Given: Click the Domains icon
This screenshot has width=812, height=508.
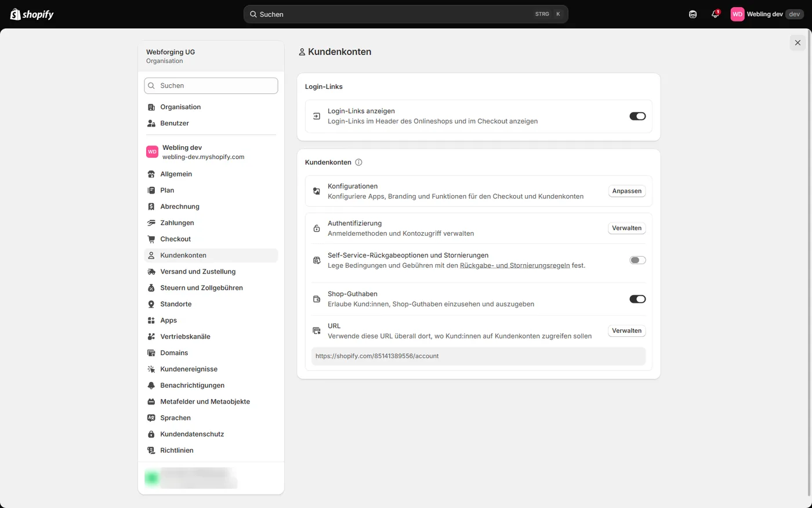Looking at the screenshot, I should (151, 353).
